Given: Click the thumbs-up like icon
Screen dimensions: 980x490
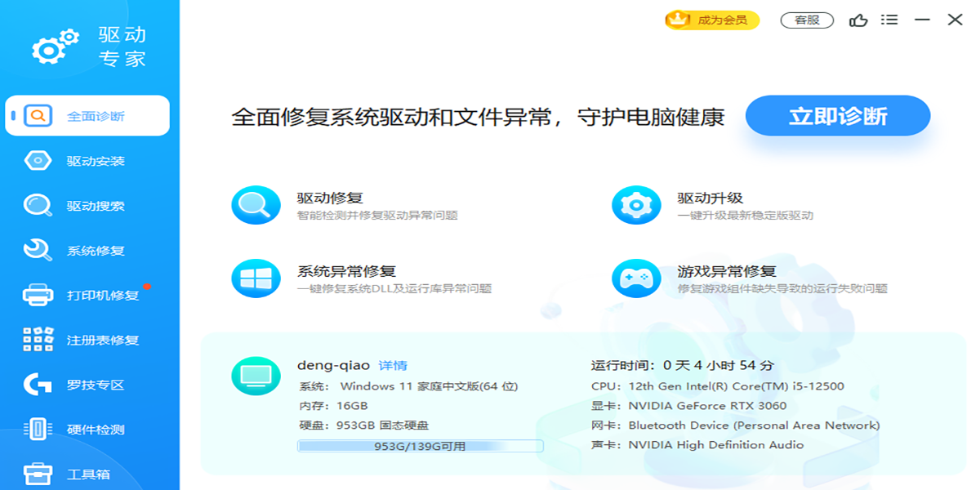Looking at the screenshot, I should point(858,20).
